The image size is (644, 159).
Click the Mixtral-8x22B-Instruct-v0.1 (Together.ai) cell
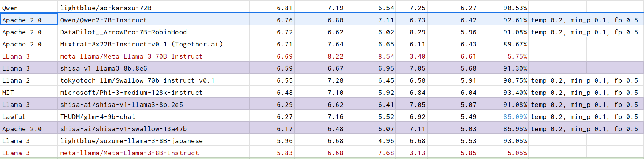[141, 44]
